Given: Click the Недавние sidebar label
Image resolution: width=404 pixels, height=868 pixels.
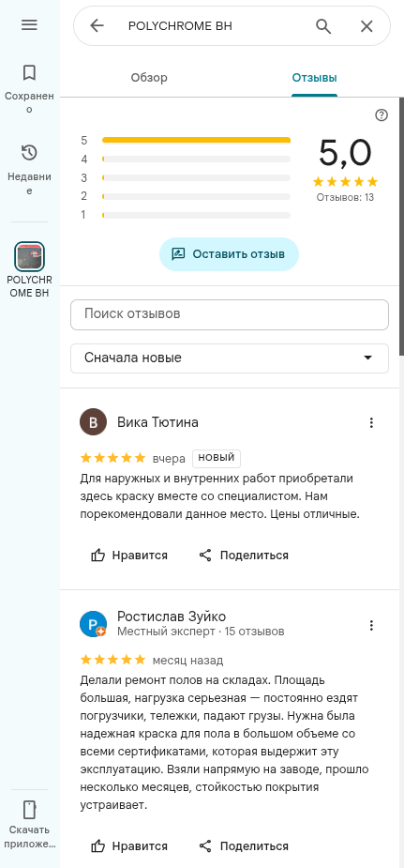Looking at the screenshot, I should (29, 184).
